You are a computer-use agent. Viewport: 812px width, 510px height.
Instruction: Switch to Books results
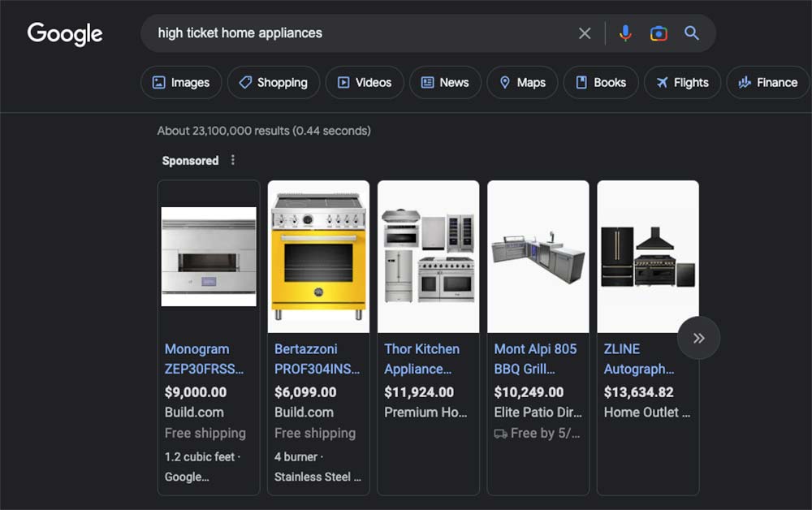point(601,82)
